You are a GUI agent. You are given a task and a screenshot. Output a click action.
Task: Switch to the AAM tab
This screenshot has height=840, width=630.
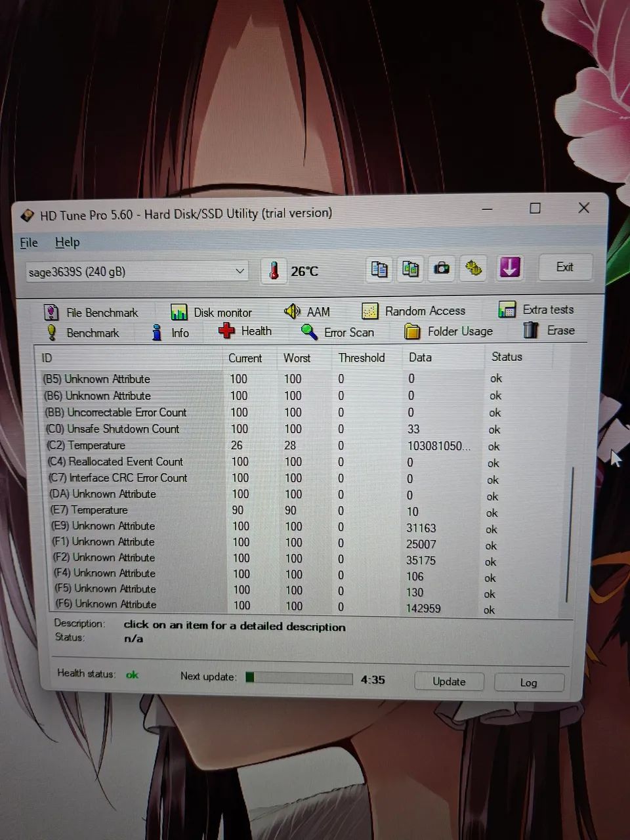pos(307,312)
